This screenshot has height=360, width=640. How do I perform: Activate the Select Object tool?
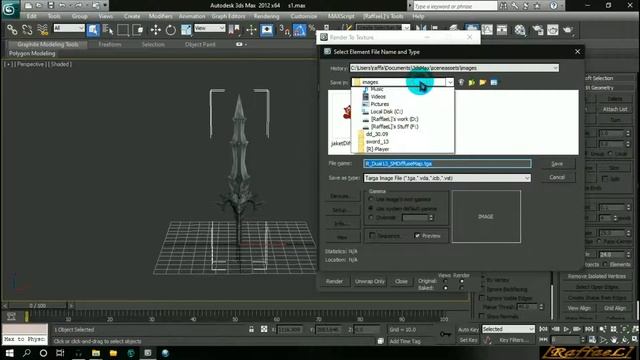coord(93,30)
